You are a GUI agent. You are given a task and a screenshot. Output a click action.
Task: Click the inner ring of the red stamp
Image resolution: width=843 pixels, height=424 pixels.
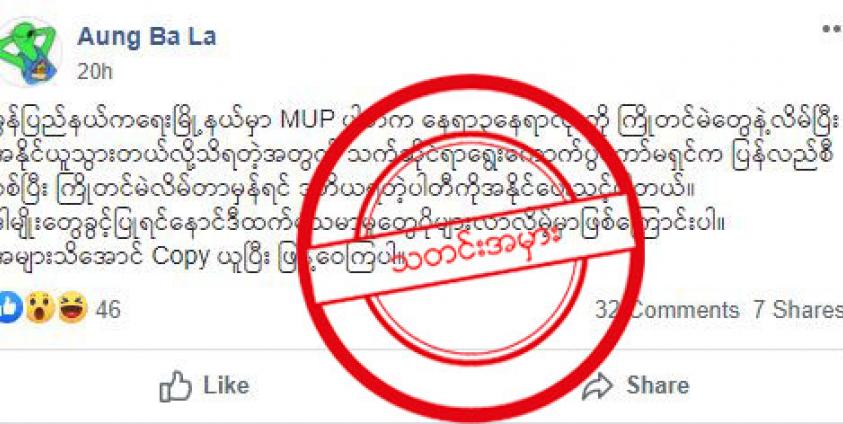coord(471,247)
